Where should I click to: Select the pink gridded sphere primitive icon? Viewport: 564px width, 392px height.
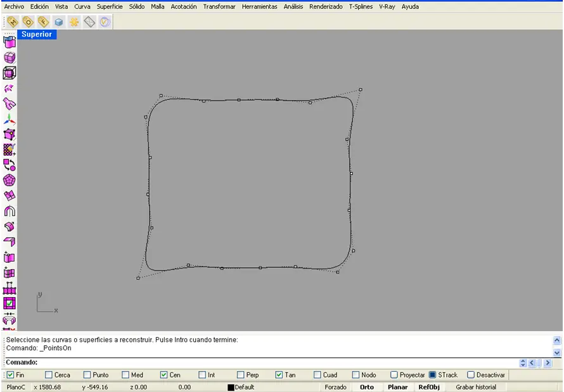(x=10, y=58)
